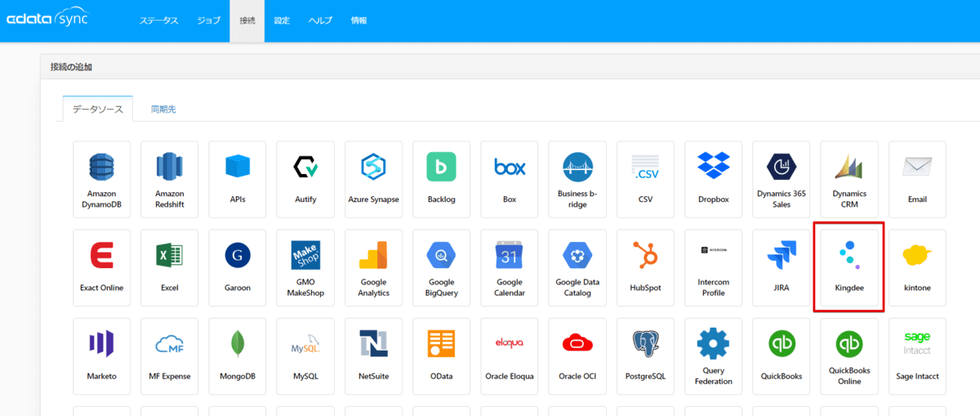Pick the MF Expense connector

170,356
